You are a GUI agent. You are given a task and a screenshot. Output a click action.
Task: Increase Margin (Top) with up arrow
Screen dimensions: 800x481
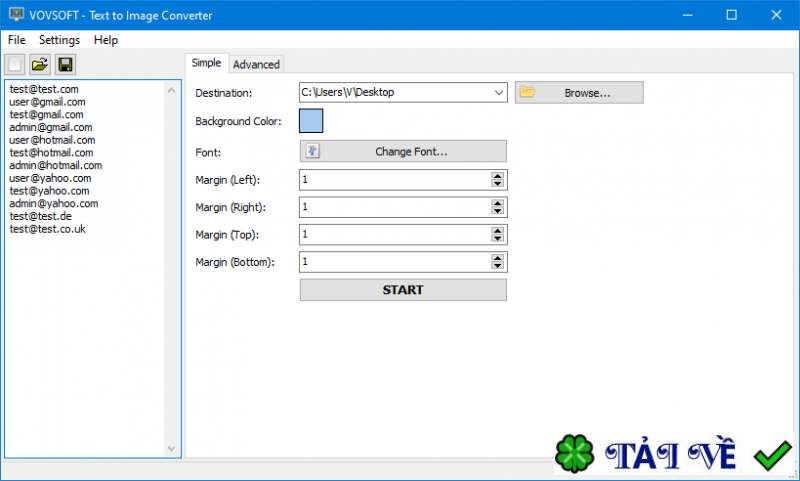tap(497, 231)
